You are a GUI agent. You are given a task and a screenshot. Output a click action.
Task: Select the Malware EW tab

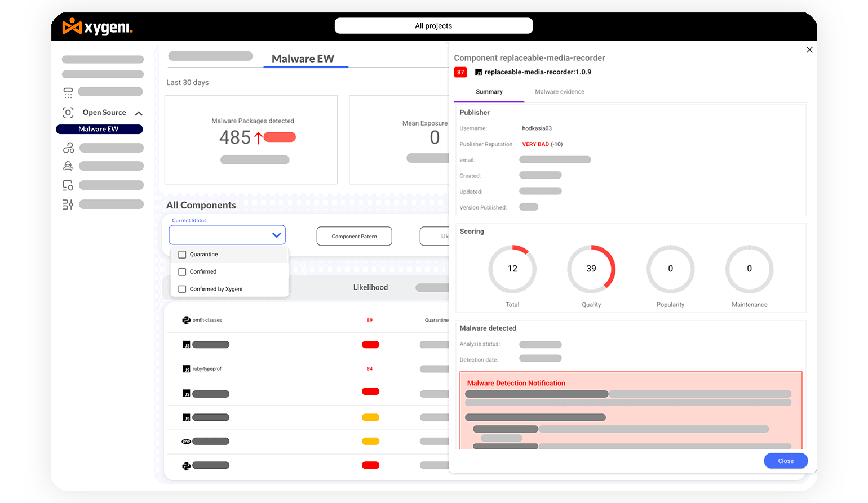(303, 59)
